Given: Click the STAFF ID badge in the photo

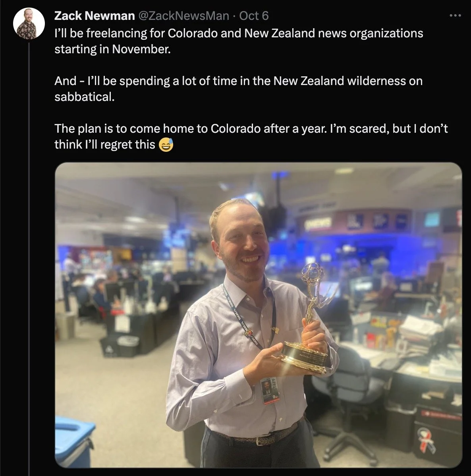Looking at the screenshot, I should 270,390.
